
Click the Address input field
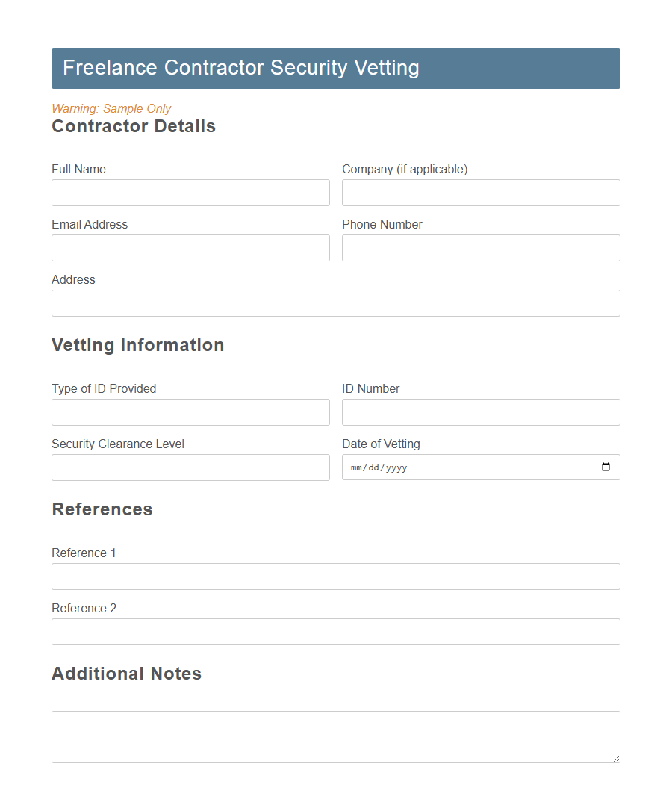tap(335, 303)
